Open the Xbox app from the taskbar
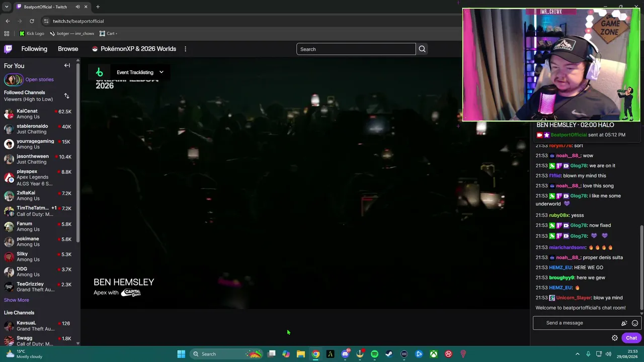Viewport: 644px width, 362px height. coord(433,354)
